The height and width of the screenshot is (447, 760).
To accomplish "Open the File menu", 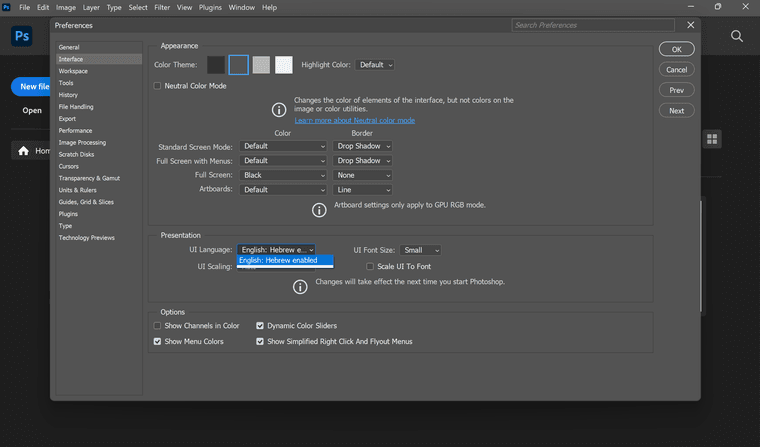I will click(25, 7).
